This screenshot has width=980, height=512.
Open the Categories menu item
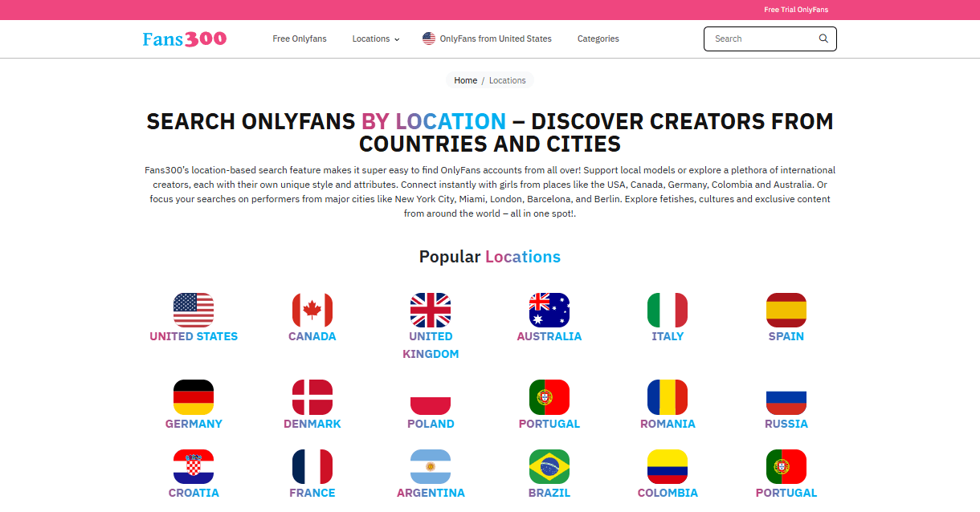pos(598,39)
